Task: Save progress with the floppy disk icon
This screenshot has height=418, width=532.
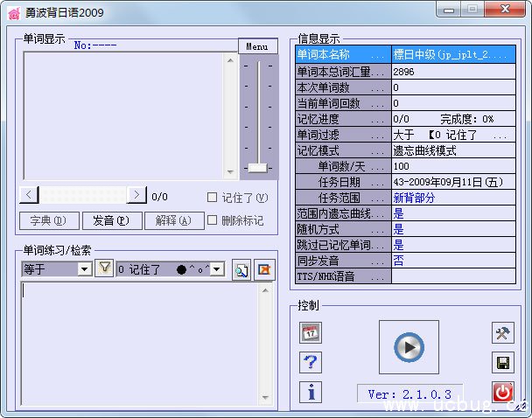Action: (503, 362)
